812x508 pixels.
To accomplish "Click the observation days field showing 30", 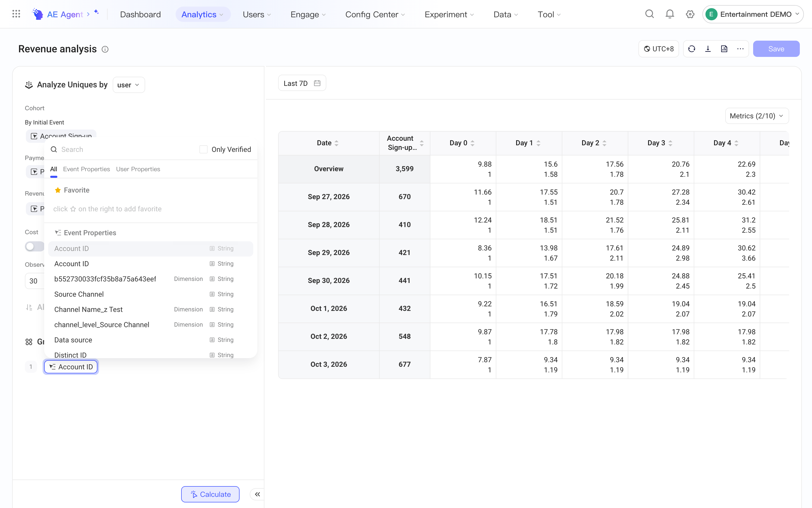I will pos(35,281).
